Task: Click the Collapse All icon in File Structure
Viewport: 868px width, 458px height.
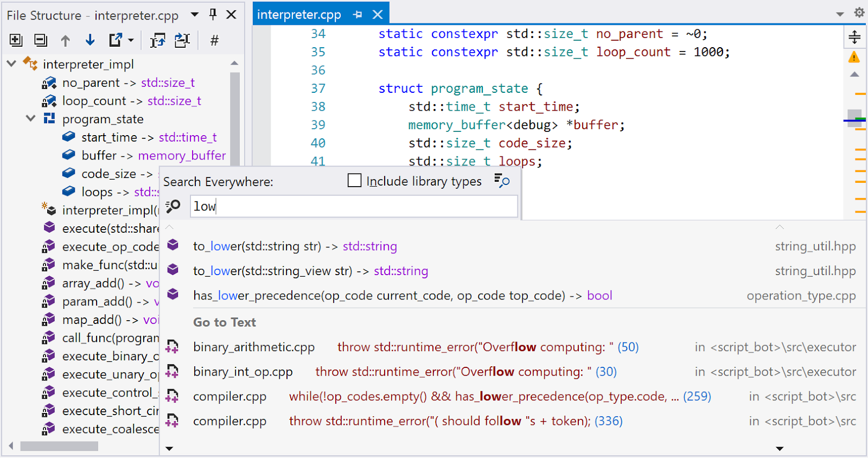Action: (41, 40)
